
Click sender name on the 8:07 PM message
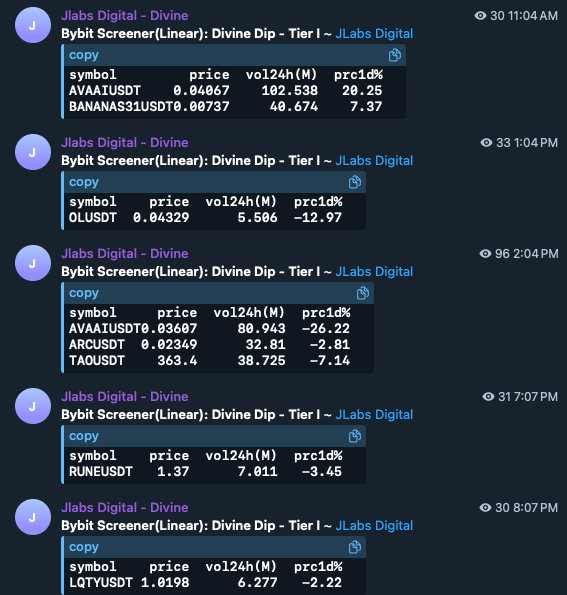pos(125,508)
